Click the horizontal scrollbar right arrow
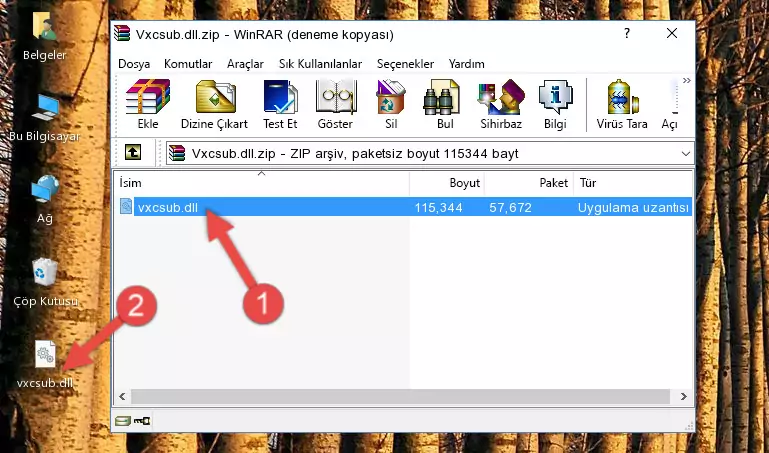The height and width of the screenshot is (453, 769). point(684,396)
